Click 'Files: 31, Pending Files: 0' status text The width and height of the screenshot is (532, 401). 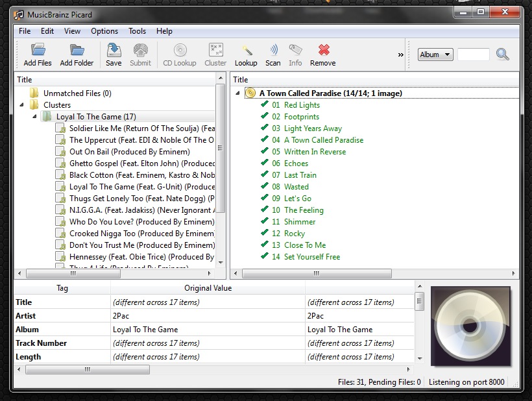point(380,382)
